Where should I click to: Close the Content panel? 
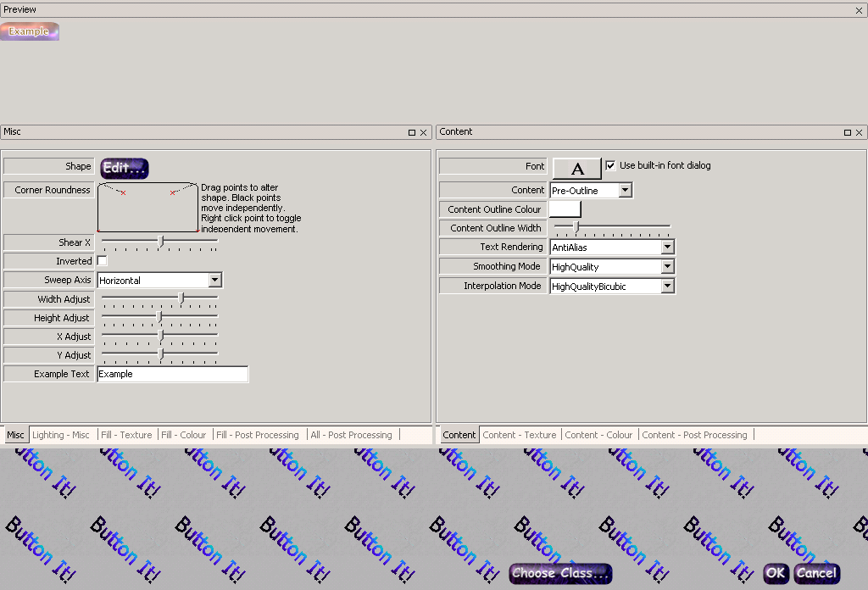point(859,133)
